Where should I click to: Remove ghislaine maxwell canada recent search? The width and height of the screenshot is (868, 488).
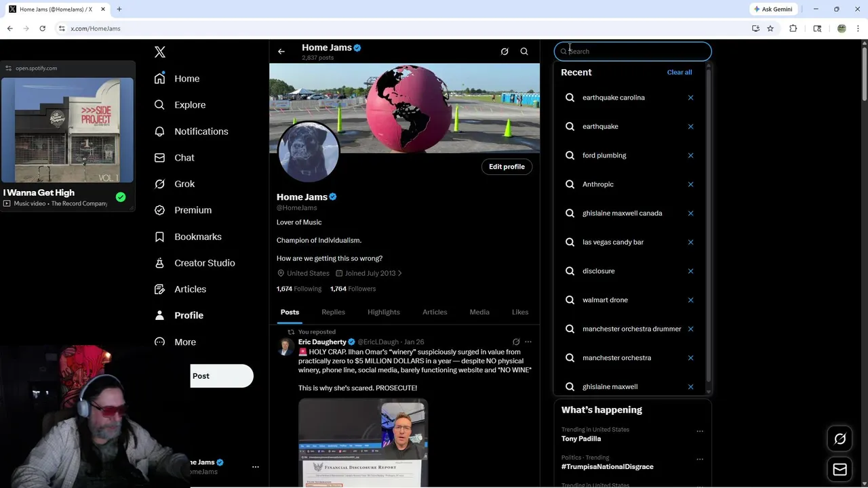point(690,213)
